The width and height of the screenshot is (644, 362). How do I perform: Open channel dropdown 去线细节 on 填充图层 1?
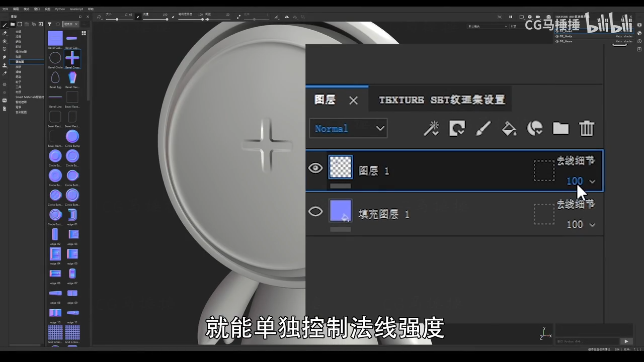575,204
